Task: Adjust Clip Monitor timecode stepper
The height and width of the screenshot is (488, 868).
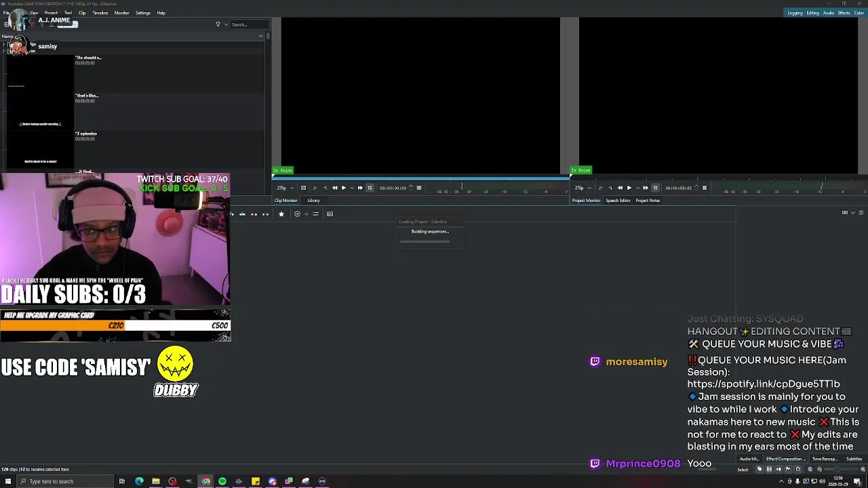Action: (411, 188)
